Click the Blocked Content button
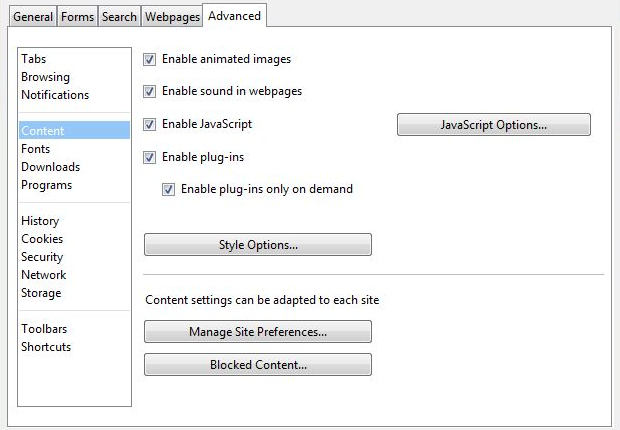The image size is (620, 430). [x=258, y=364]
